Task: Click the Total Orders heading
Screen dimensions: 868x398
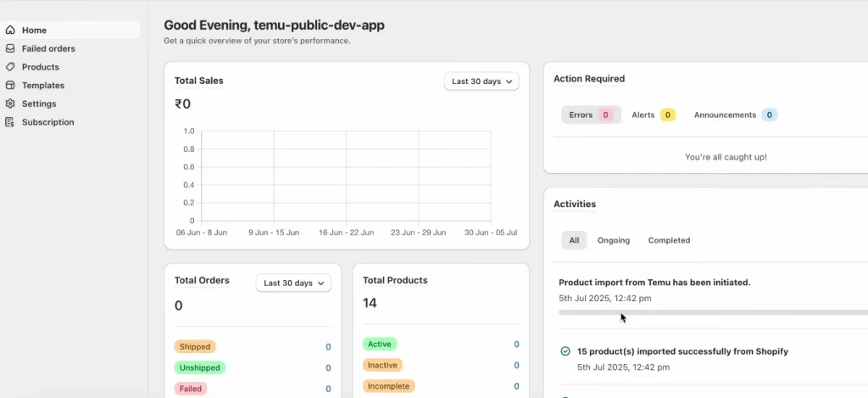Action: click(202, 280)
